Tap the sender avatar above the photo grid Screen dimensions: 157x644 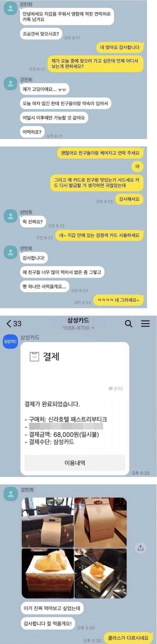11,494
